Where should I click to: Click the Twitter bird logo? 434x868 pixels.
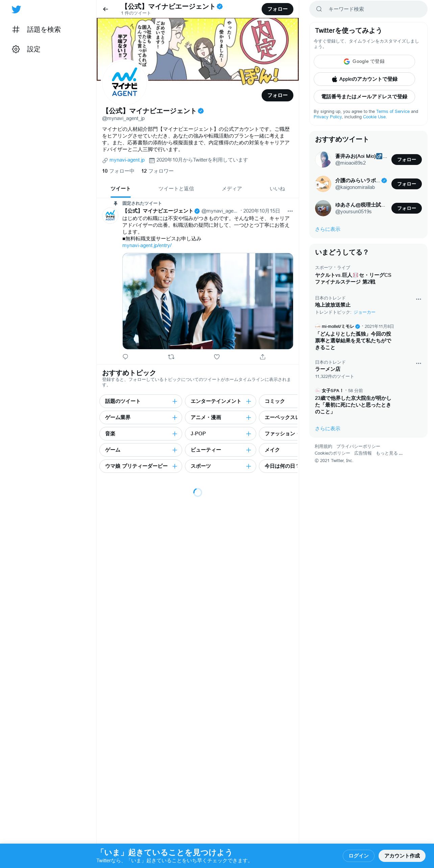(16, 9)
